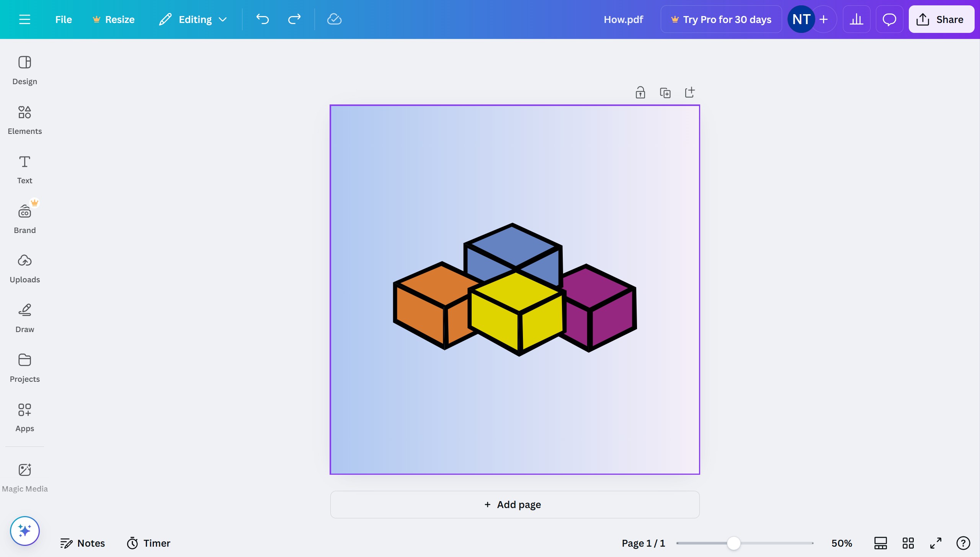Open the hamburger main menu

(24, 19)
